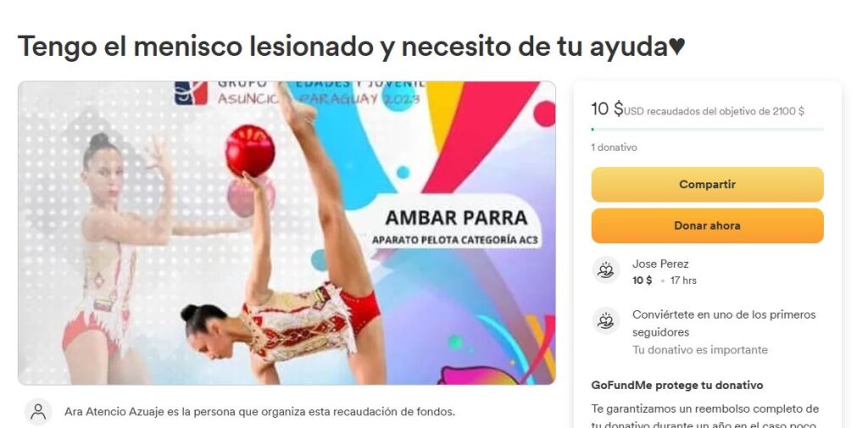Click the campaign title heading

[352, 47]
